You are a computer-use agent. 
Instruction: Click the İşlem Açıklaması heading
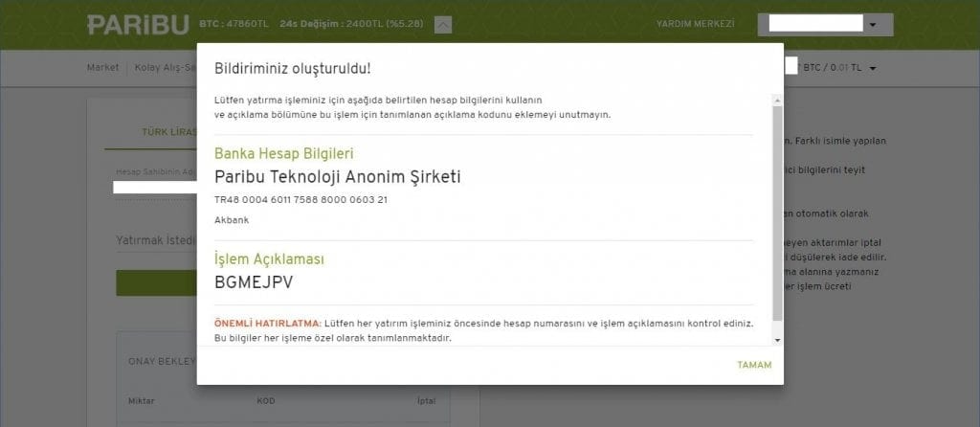point(269,258)
